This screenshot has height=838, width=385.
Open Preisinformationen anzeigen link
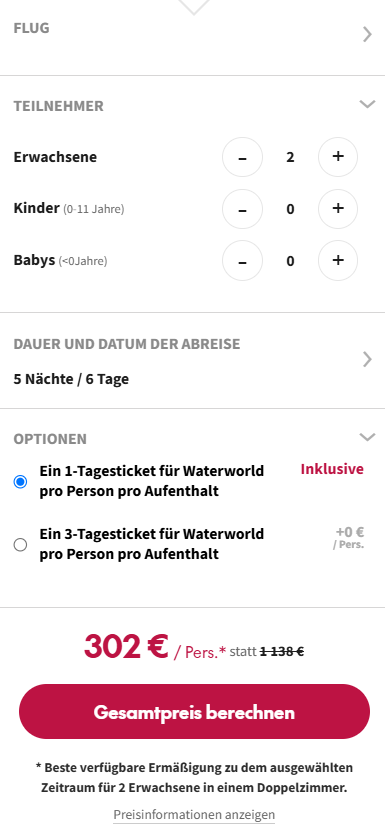click(194, 814)
